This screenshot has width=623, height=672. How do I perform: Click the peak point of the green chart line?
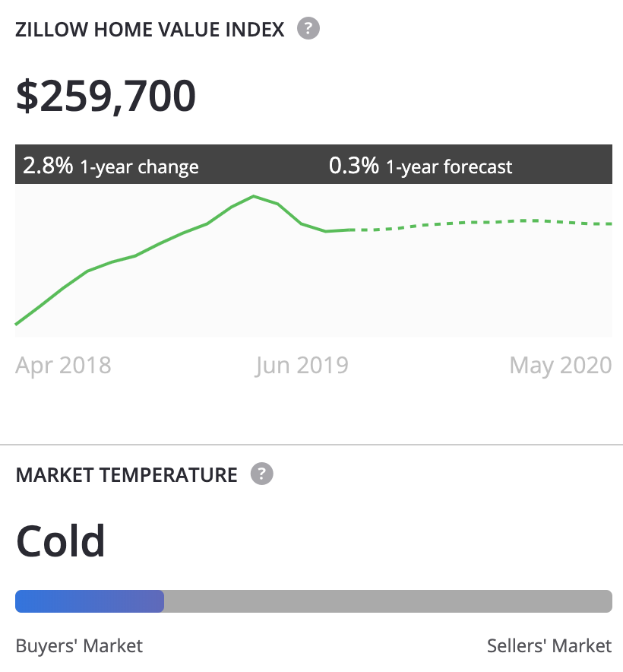[x=254, y=196]
